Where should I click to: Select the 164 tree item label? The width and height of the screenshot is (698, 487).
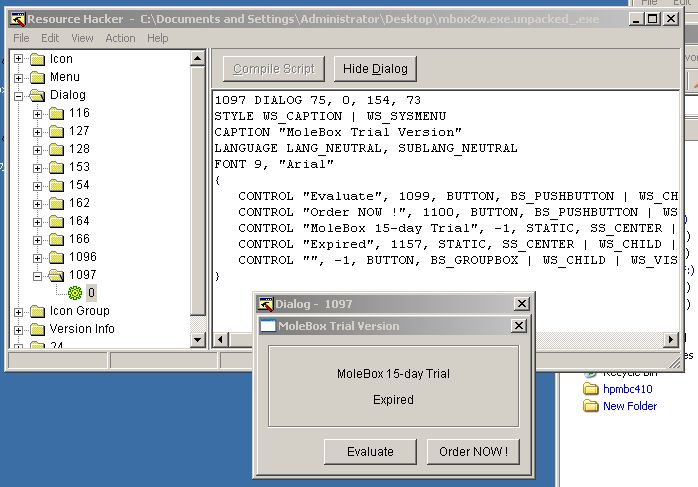pyautogui.click(x=79, y=221)
